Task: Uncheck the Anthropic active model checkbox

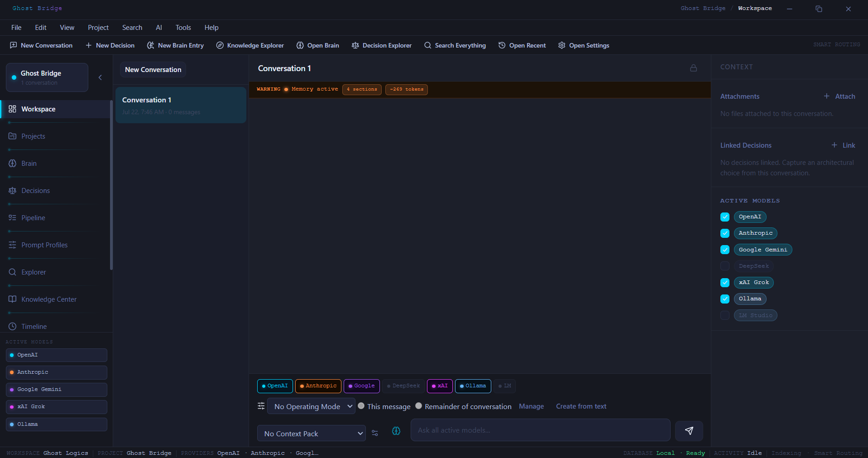Action: (725, 233)
